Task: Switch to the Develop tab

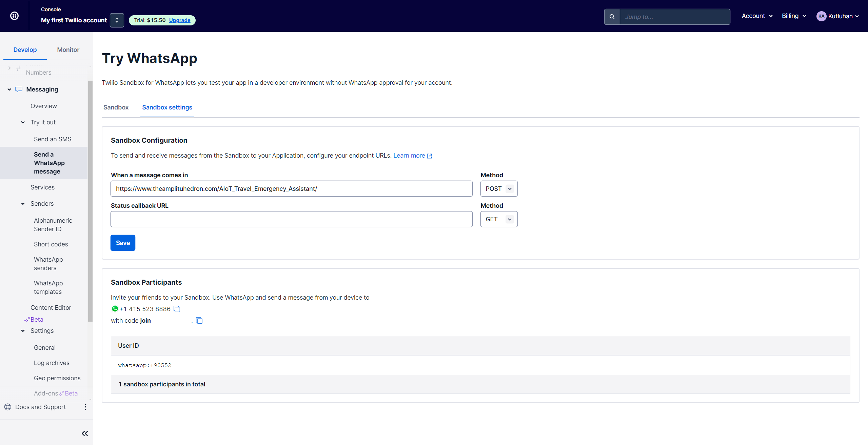Action: pyautogui.click(x=25, y=50)
